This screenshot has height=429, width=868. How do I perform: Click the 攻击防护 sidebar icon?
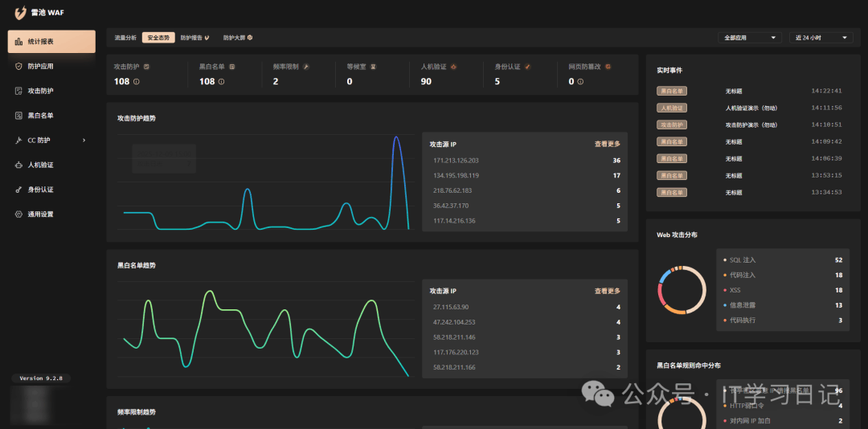pos(19,91)
